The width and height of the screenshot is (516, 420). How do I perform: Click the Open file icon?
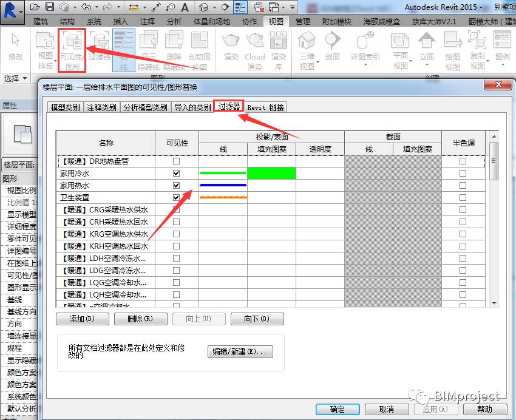point(35,7)
